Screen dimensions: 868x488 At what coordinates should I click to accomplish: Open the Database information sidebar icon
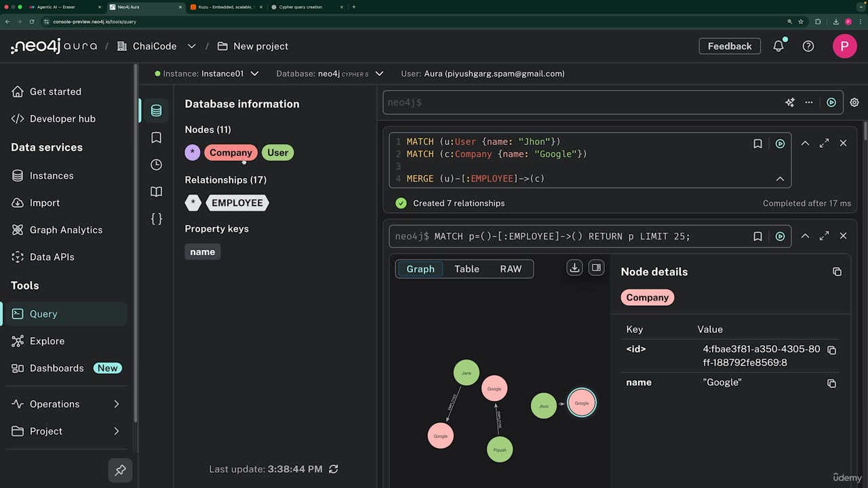click(156, 110)
